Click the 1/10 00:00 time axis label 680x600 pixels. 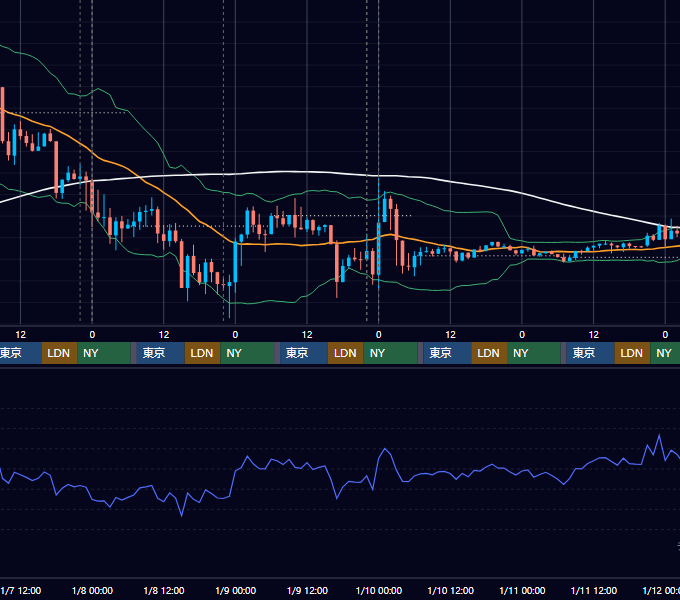coord(379,590)
